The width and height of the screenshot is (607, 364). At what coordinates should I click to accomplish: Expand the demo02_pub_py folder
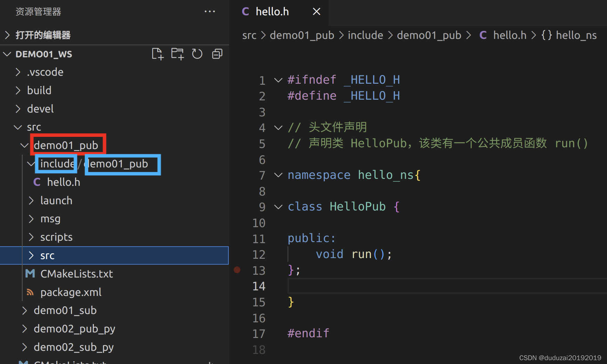pos(25,329)
